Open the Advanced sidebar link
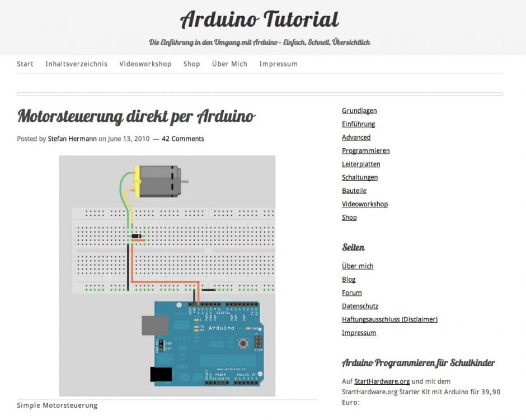 point(356,138)
